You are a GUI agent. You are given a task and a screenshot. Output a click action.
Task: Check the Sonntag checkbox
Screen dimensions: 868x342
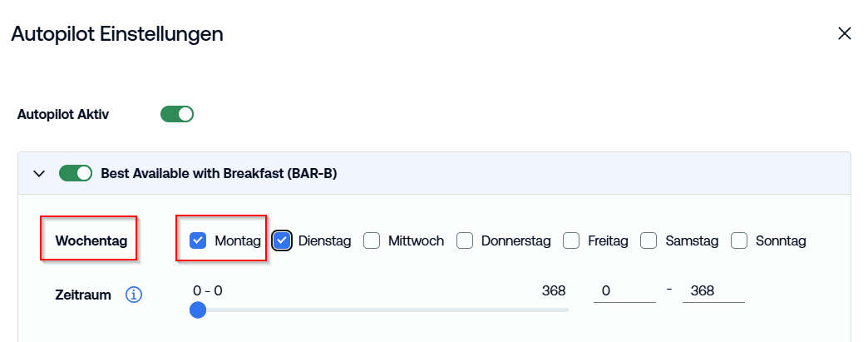click(x=739, y=240)
